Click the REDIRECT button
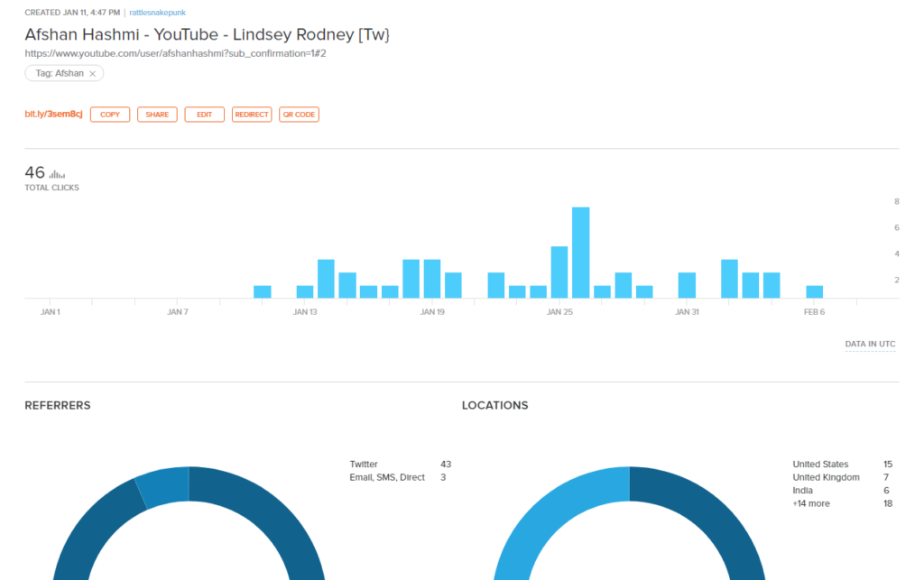This screenshot has height=580, width=924. click(252, 115)
